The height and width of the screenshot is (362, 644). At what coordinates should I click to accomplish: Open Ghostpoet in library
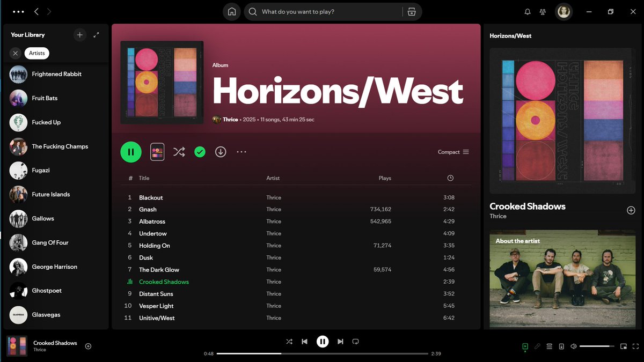(x=56, y=291)
